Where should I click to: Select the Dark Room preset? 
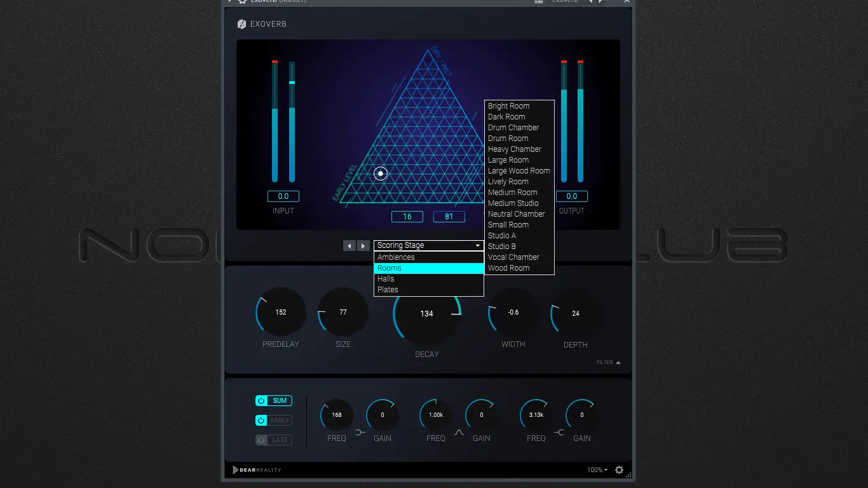point(519,117)
